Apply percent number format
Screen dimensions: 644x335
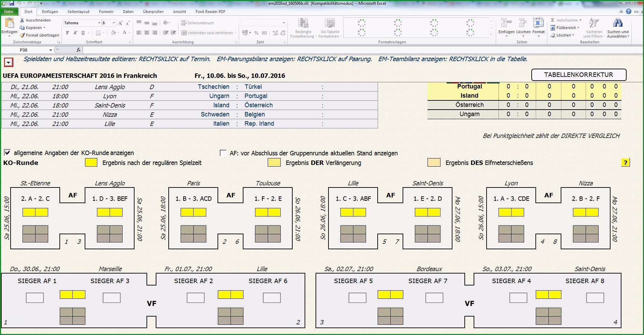click(x=256, y=33)
